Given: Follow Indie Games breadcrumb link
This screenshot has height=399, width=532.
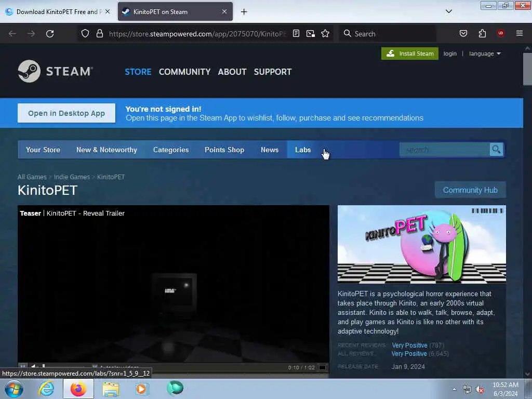Looking at the screenshot, I should point(72,177).
